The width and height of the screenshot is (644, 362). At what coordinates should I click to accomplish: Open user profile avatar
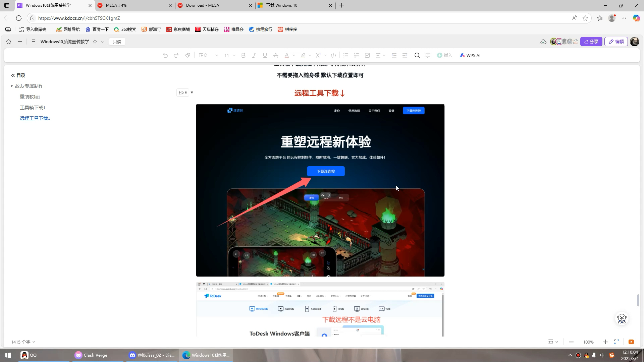coord(635,42)
